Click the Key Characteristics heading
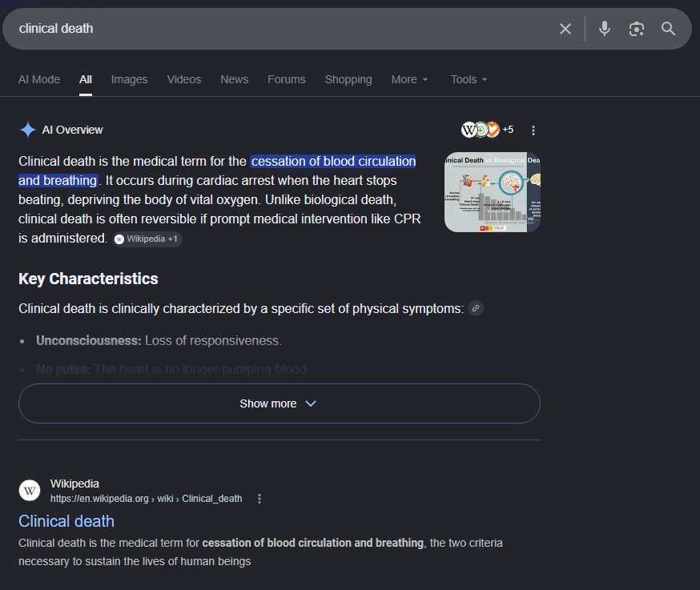Viewport: 700px width, 590px height. 88,279
